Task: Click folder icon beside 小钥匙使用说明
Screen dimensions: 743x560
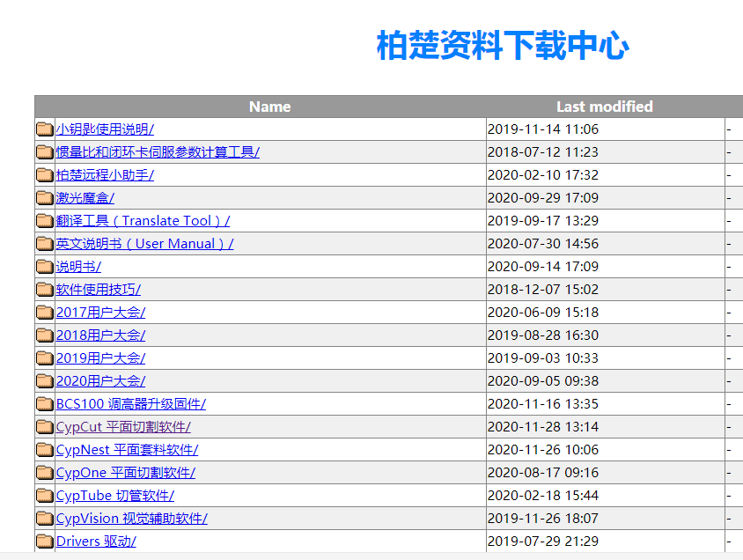Action: 45,129
